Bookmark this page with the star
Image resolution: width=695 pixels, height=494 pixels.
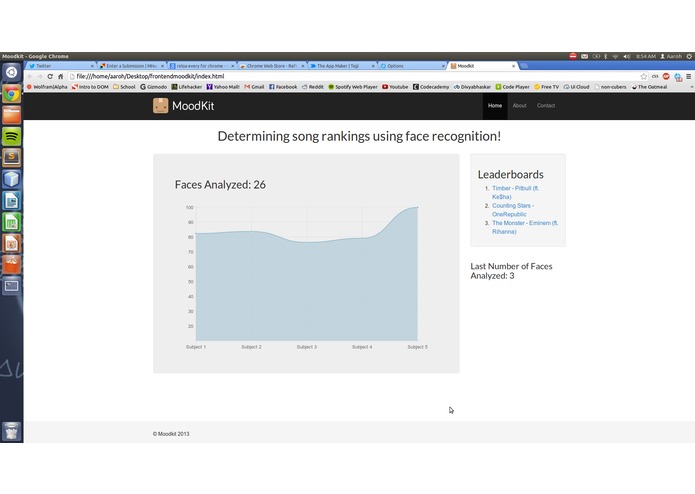tap(644, 76)
